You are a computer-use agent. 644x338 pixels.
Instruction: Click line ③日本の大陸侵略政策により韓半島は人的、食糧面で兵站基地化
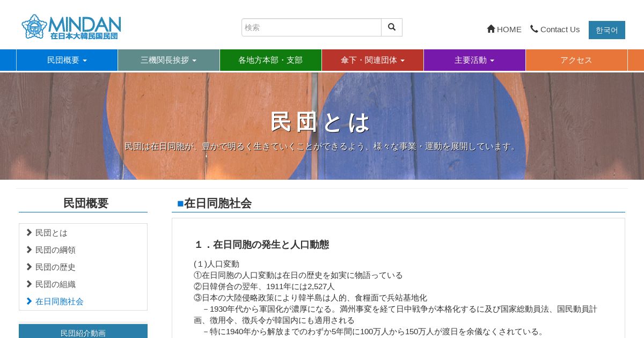(310, 298)
